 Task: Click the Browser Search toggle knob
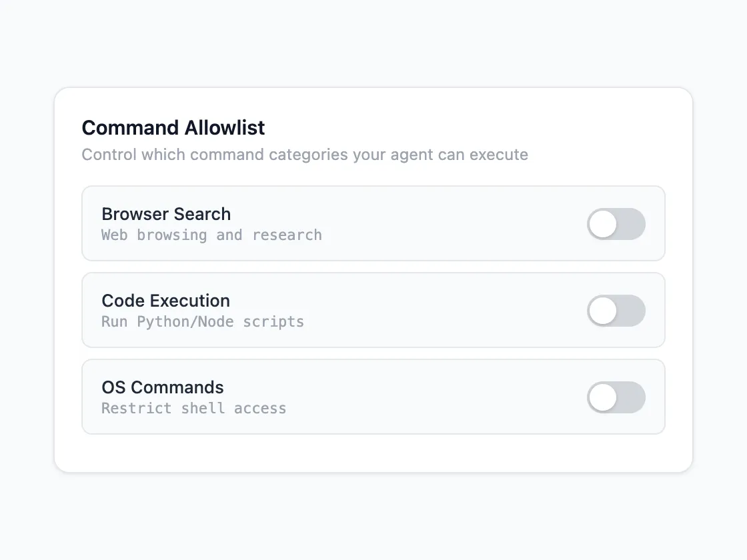(602, 224)
